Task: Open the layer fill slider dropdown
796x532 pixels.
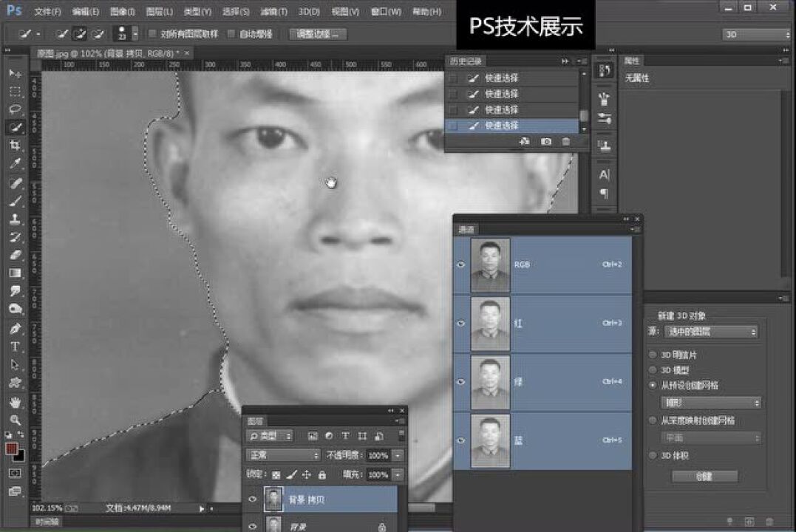Action: coord(398,474)
